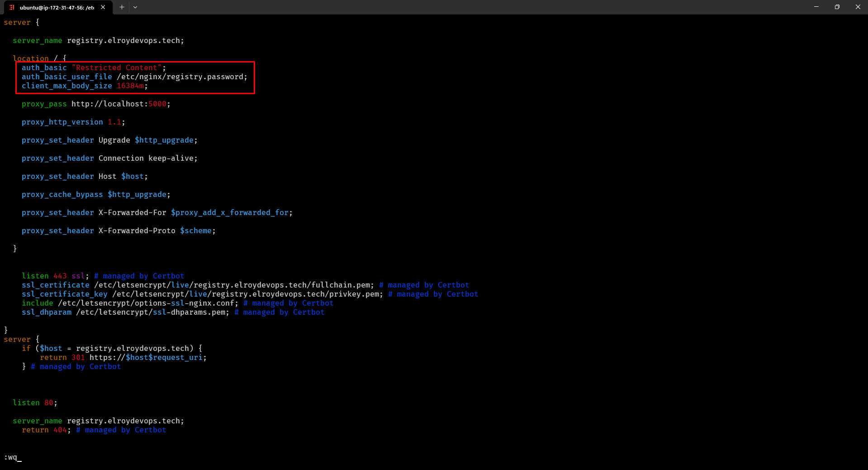Click the return 301 redirect line
868x470 pixels.
(x=122, y=357)
